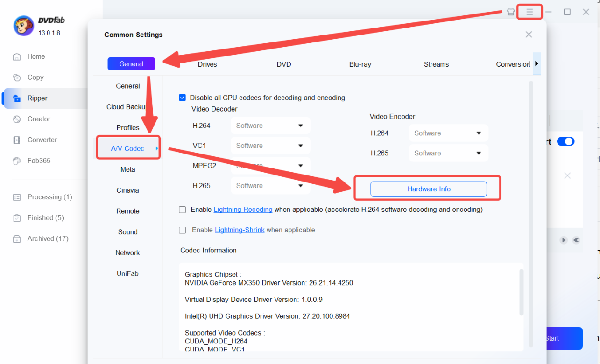Image resolution: width=600 pixels, height=364 pixels.
Task: Click the Fab365 sidebar icon
Action: click(17, 161)
